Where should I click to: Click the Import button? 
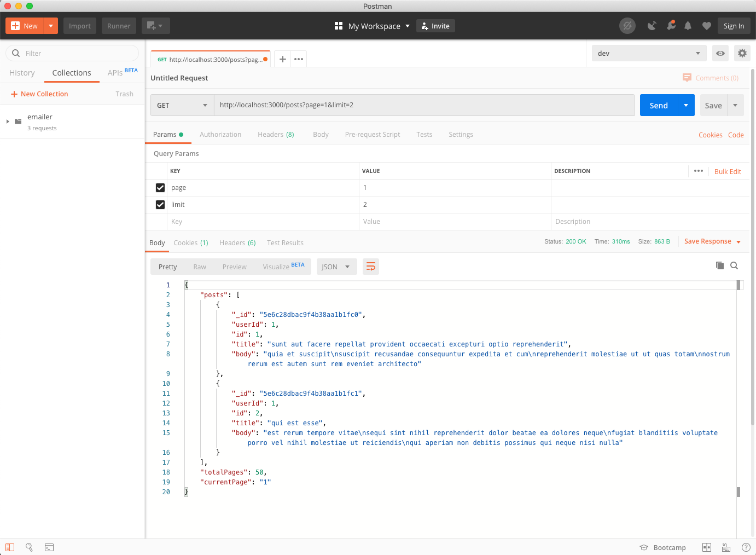(x=80, y=26)
